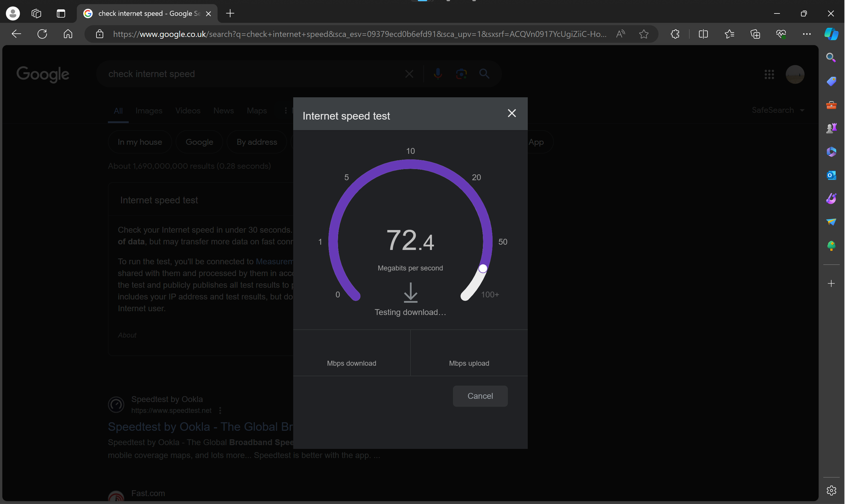
Task: Add a new app to sidebar
Action: pyautogui.click(x=831, y=283)
